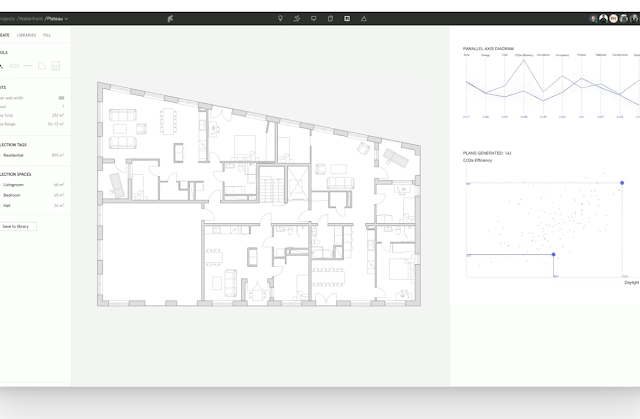
Task: Select the calculator grid tool icon
Action: point(57,66)
